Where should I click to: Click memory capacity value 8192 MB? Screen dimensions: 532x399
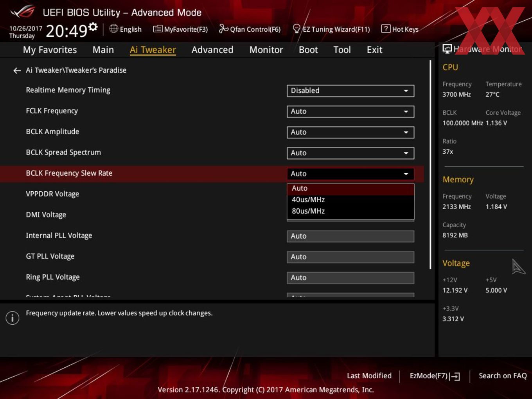455,235
